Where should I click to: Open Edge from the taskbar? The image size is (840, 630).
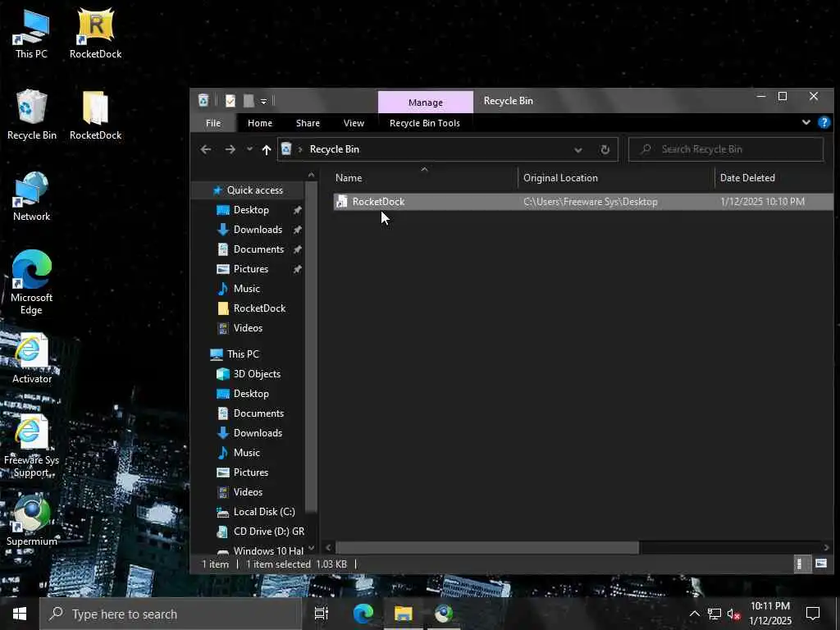click(x=363, y=614)
